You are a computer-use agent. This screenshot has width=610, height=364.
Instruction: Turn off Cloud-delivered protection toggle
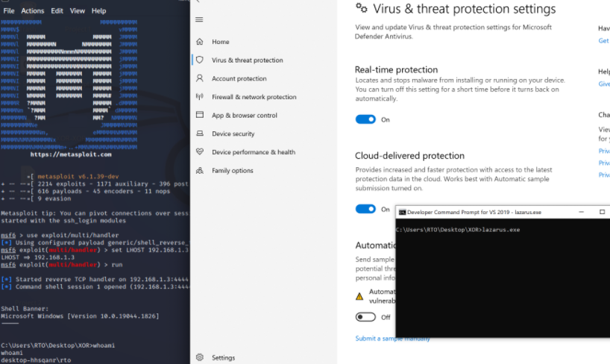click(365, 209)
